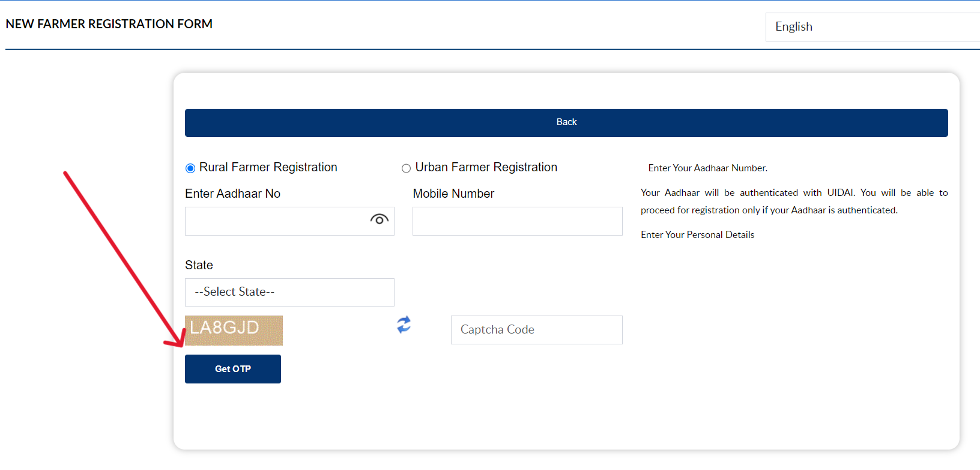Click Enter Your Personal Details text

[697, 234]
